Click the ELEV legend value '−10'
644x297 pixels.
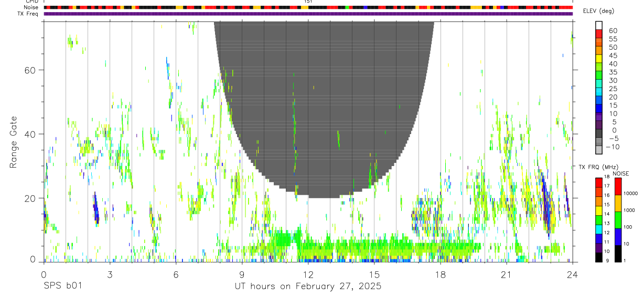(612, 147)
